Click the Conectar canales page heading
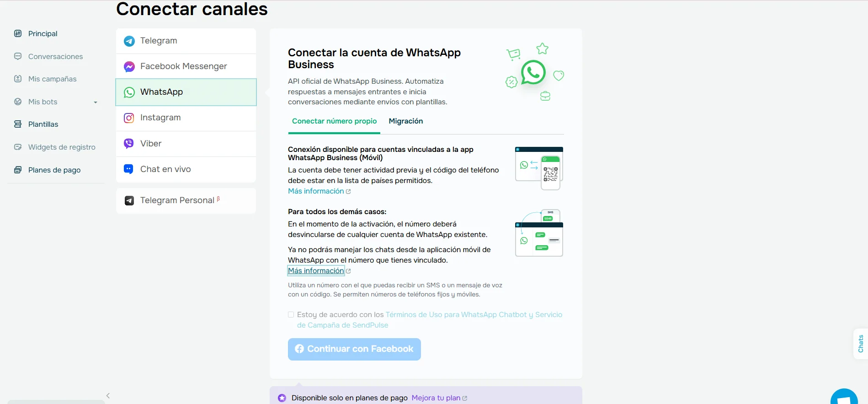 tap(192, 9)
